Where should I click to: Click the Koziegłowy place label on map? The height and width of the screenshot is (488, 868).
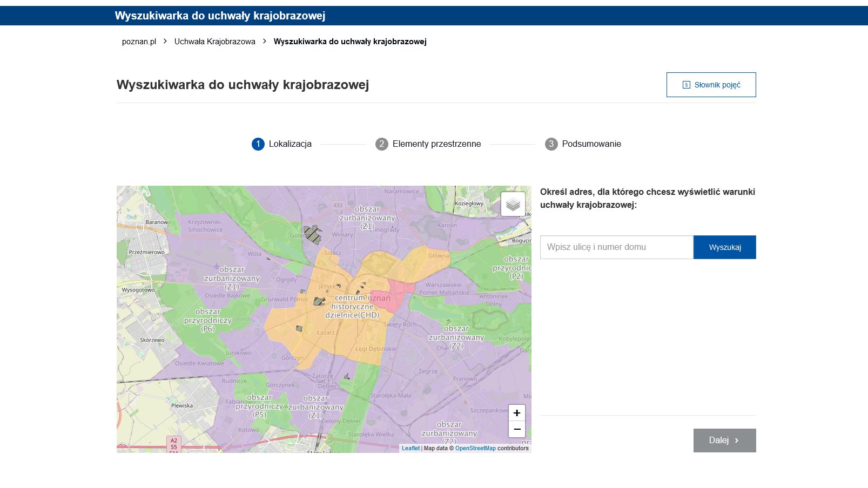(x=469, y=204)
